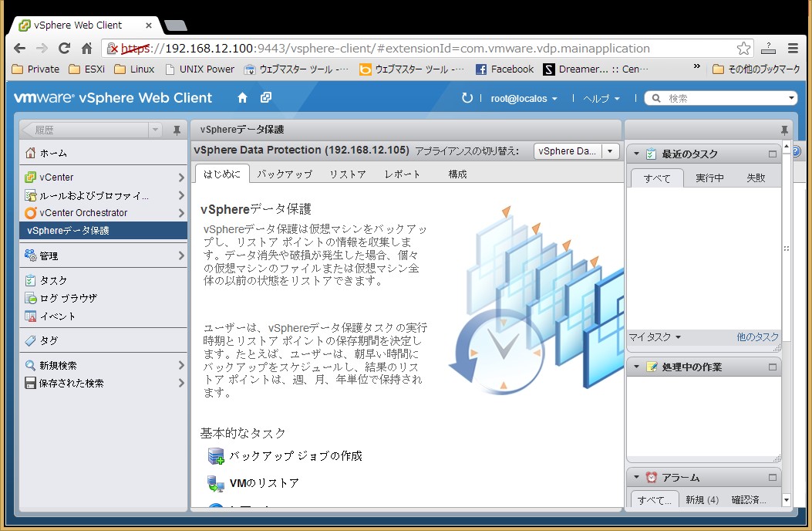Image resolution: width=812 pixels, height=531 pixels.
Task: Click the insecure https warning icon
Action: pos(113,49)
